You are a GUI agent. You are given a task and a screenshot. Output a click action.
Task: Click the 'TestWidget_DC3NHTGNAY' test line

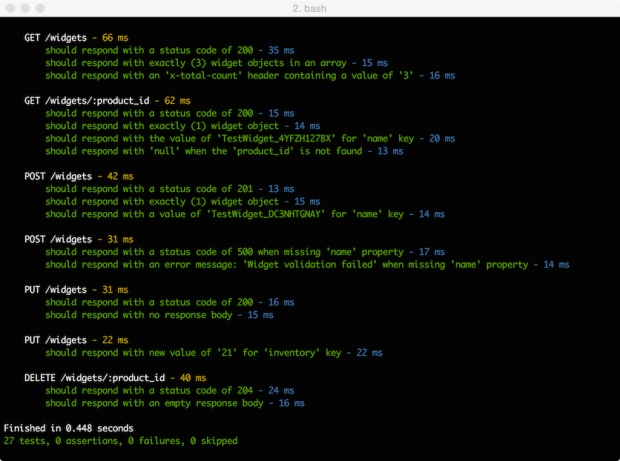point(245,214)
